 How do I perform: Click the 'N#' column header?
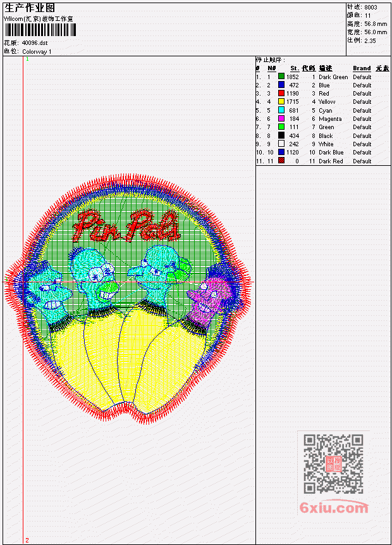(271, 68)
